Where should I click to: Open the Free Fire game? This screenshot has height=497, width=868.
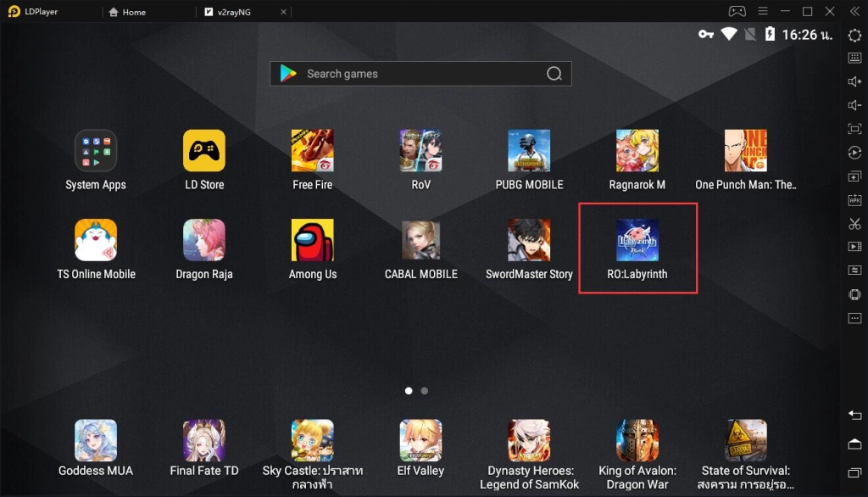(313, 151)
